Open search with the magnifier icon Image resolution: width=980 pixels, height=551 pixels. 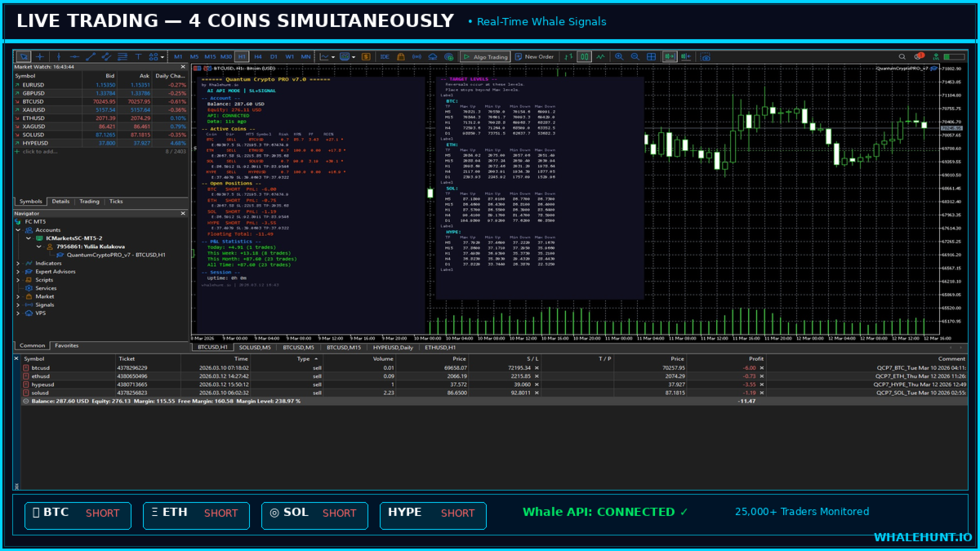(902, 56)
